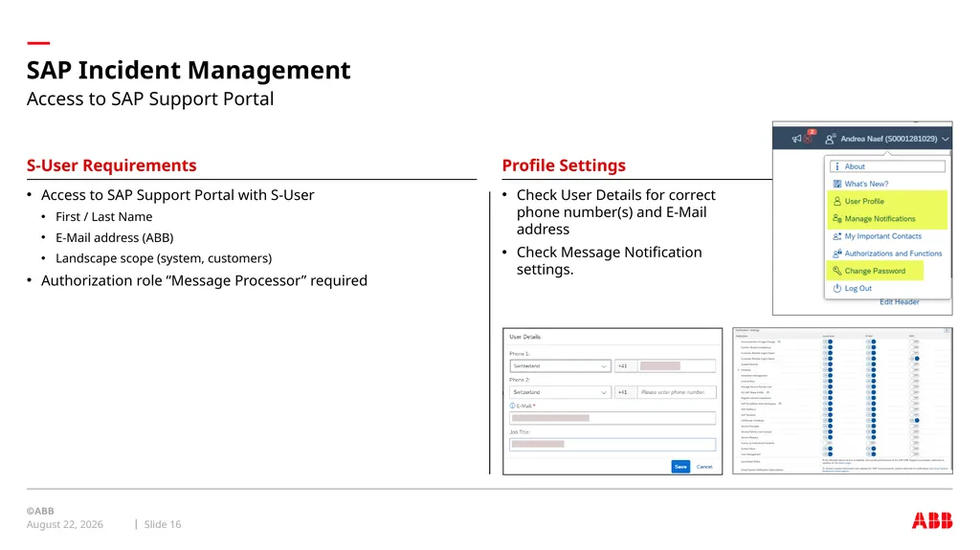Click the 'August 22, 2026' footer date
980x550 pixels.
pyautogui.click(x=64, y=524)
